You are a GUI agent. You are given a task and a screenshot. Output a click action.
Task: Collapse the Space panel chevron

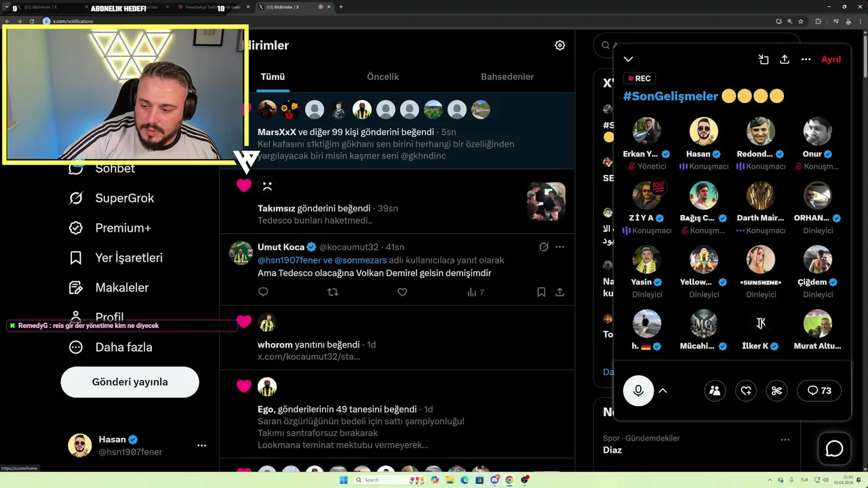pos(629,59)
